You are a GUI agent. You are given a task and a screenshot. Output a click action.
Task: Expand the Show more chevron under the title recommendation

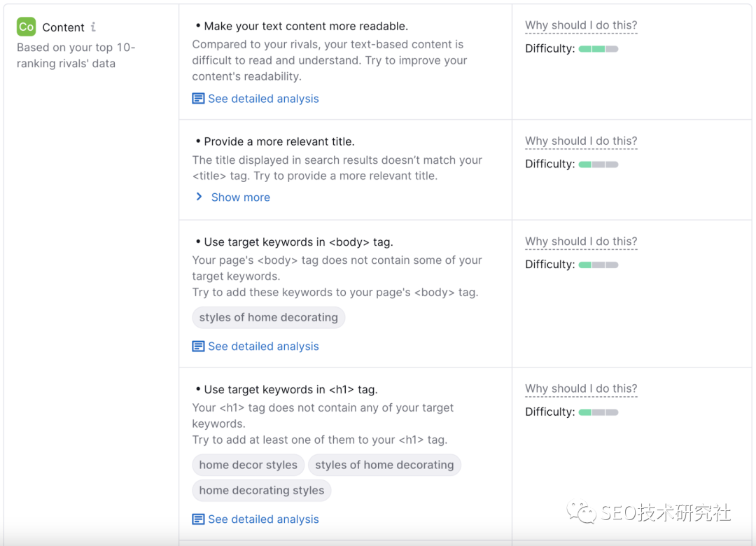(199, 197)
